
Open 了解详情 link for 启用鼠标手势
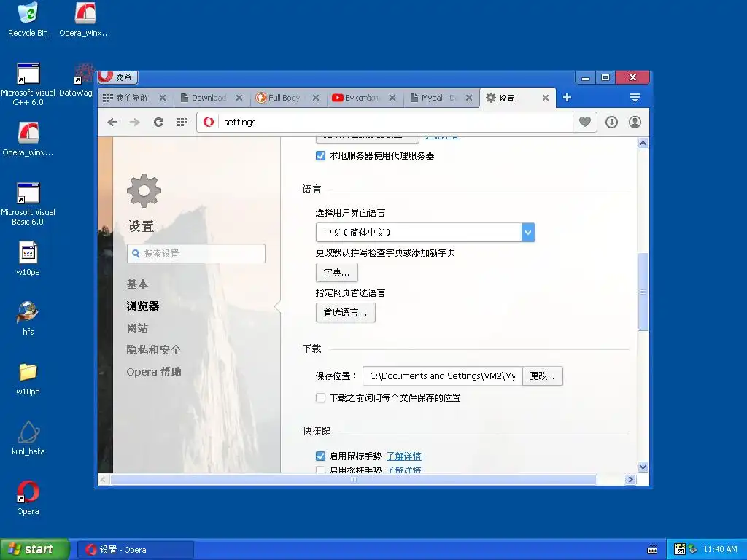coord(404,456)
